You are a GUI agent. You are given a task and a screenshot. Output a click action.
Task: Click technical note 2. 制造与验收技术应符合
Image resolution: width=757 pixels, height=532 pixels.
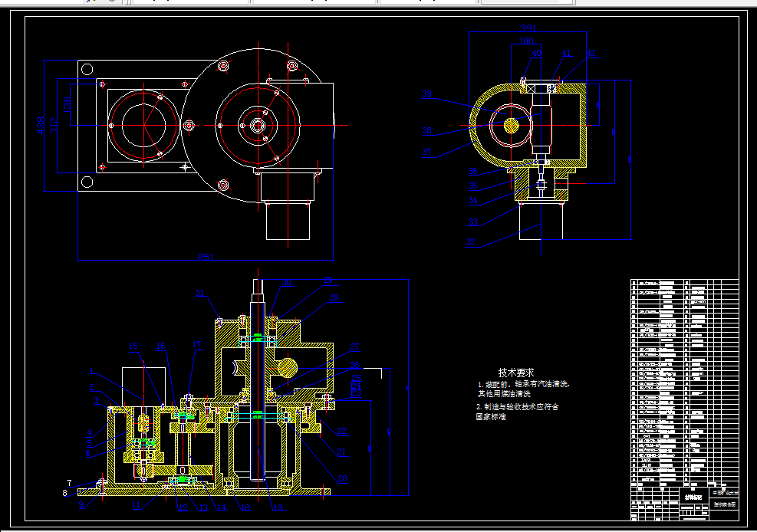click(x=517, y=407)
